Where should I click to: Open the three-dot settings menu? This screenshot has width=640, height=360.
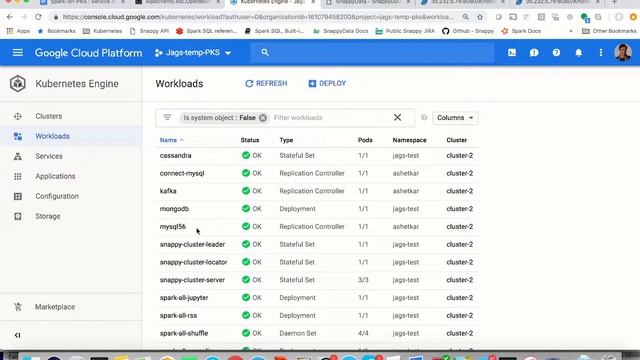coord(601,53)
